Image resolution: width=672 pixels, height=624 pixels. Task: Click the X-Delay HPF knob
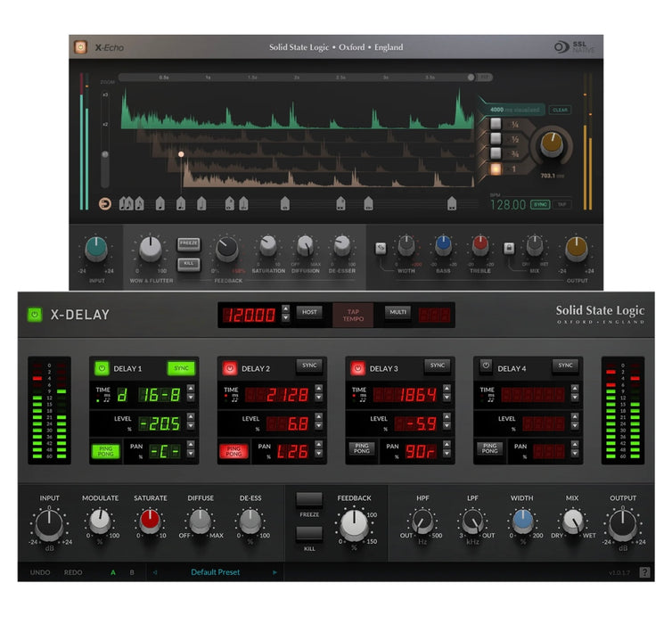(x=422, y=521)
